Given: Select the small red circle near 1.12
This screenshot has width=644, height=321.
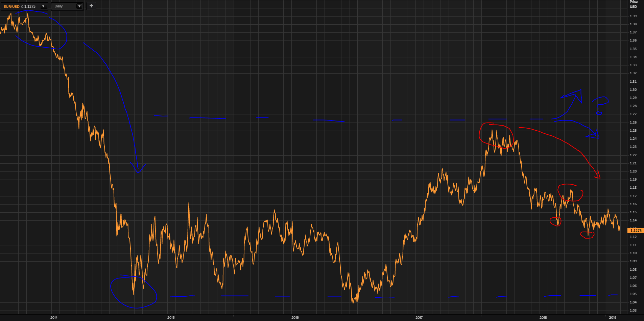Looking at the screenshot, I should [x=587, y=235].
